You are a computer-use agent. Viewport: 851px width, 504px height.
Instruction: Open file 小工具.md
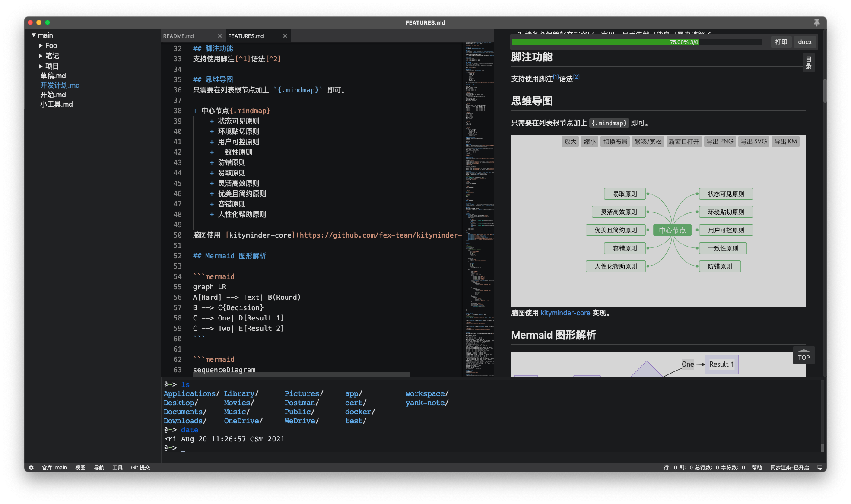tap(57, 104)
